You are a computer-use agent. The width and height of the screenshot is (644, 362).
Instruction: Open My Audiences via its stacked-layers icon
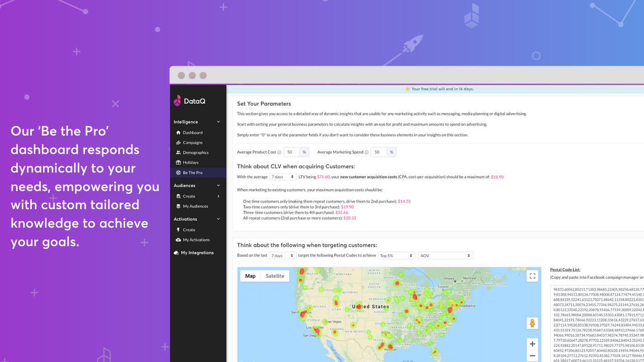[178, 206]
